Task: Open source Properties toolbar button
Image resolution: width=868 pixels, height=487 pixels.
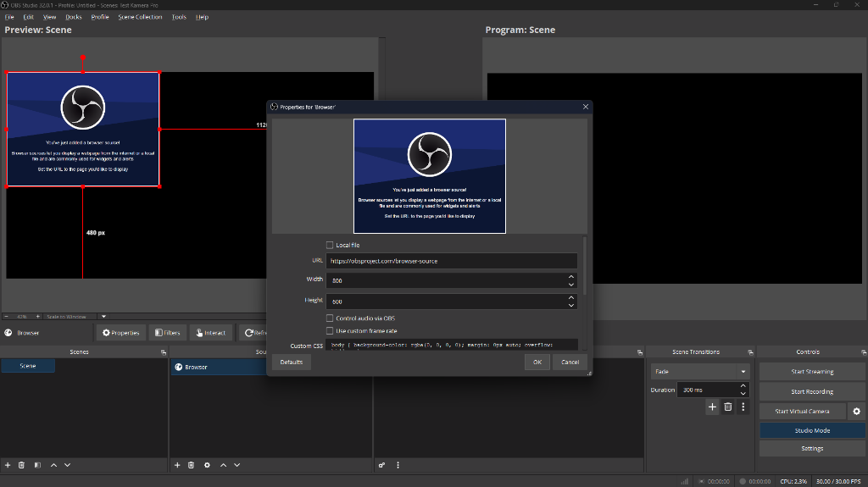Action: [120, 333]
